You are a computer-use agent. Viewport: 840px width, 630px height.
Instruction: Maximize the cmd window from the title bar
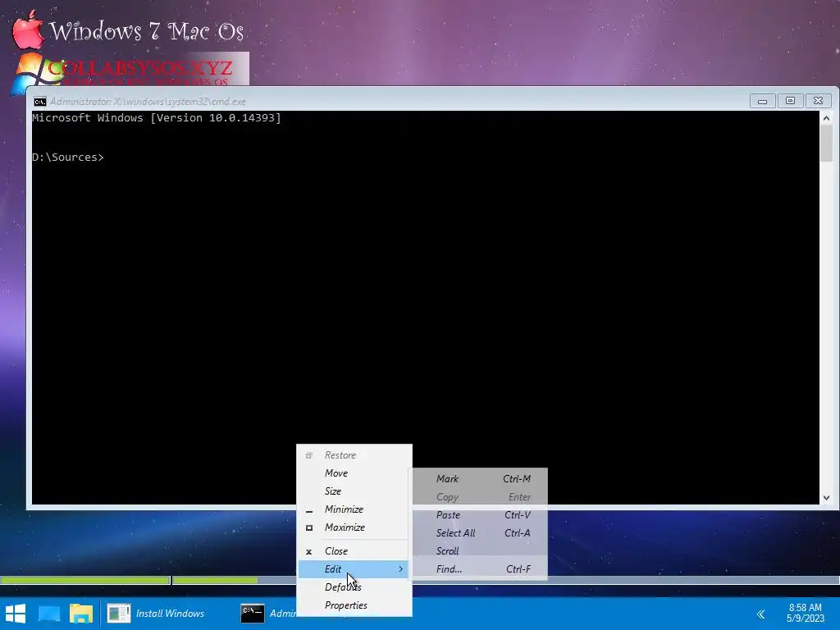point(790,101)
